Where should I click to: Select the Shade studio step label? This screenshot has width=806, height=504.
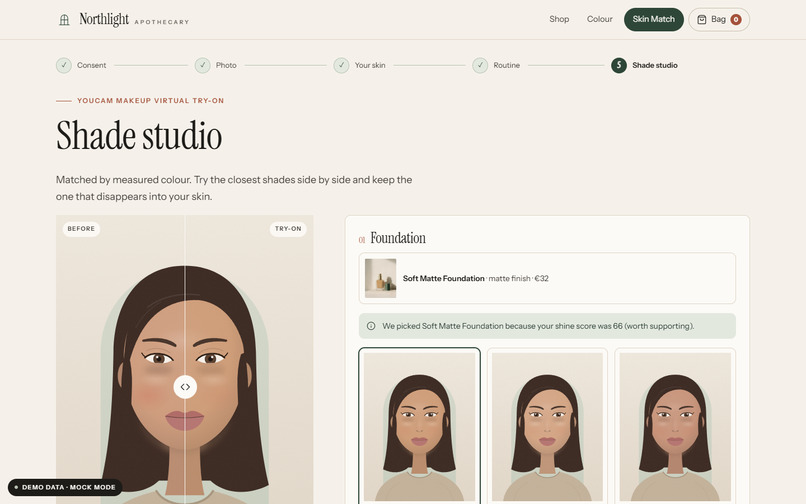(654, 65)
